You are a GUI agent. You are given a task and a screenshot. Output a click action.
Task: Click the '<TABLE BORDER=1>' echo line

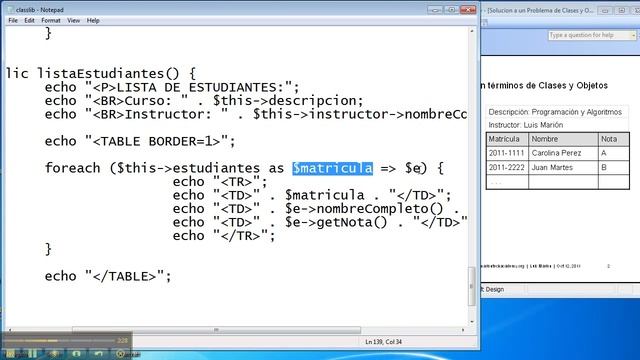click(x=140, y=141)
